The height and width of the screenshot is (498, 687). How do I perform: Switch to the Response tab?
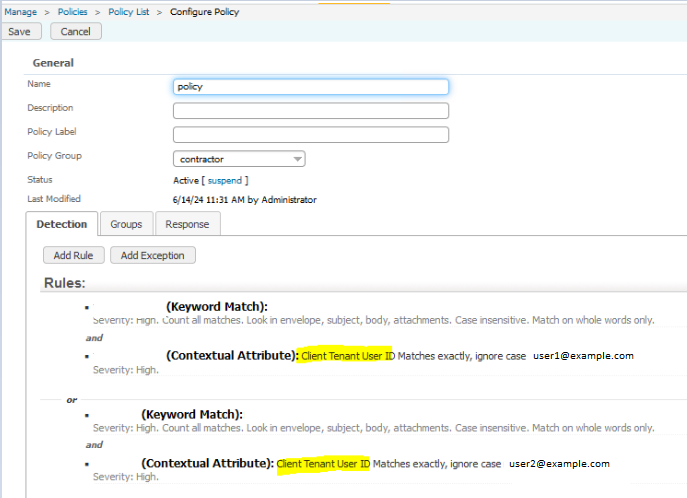pos(187,224)
